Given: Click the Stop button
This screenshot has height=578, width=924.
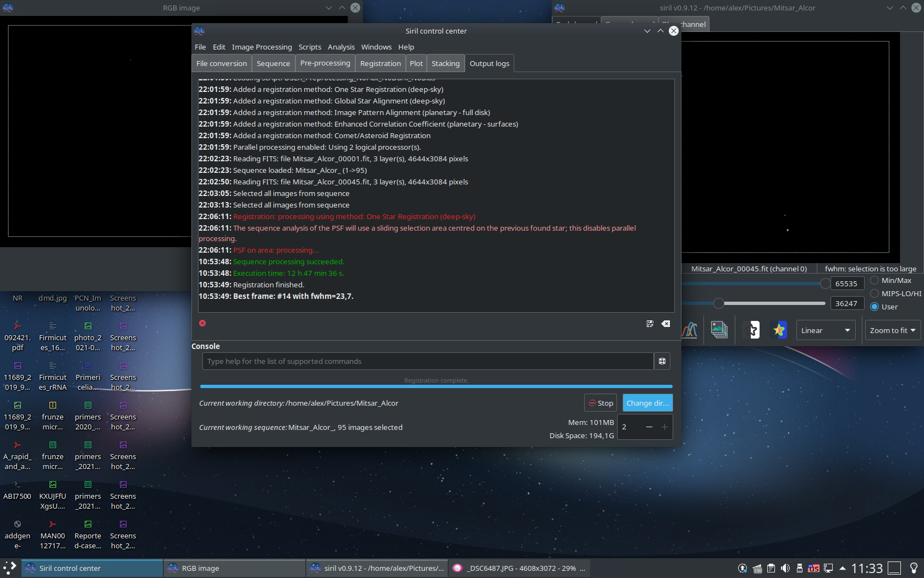Looking at the screenshot, I should coord(601,403).
